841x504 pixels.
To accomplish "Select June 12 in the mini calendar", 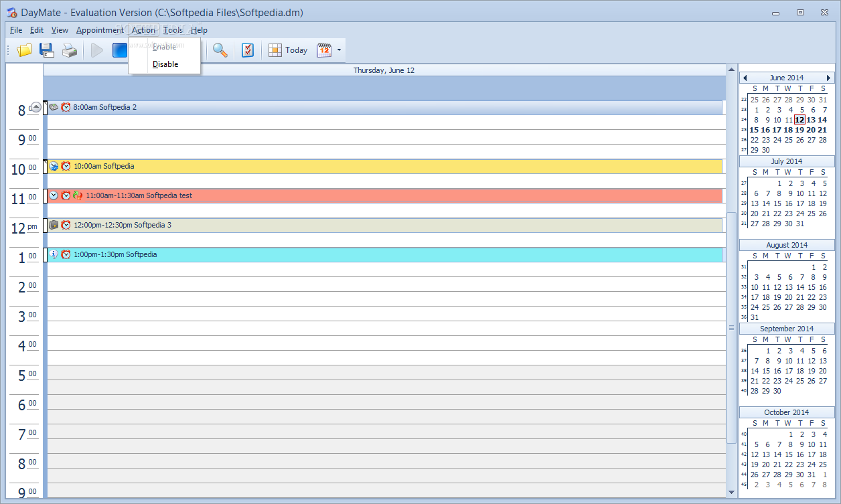I will 799,120.
